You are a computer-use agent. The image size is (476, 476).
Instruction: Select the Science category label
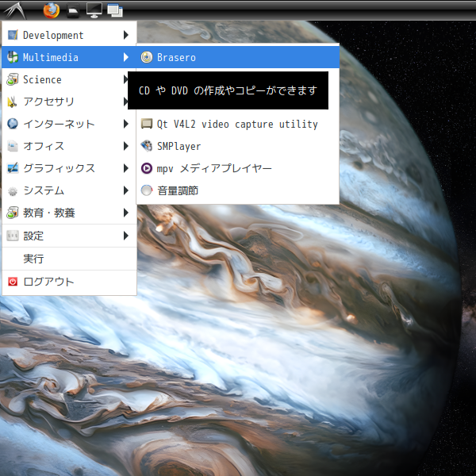point(42,79)
